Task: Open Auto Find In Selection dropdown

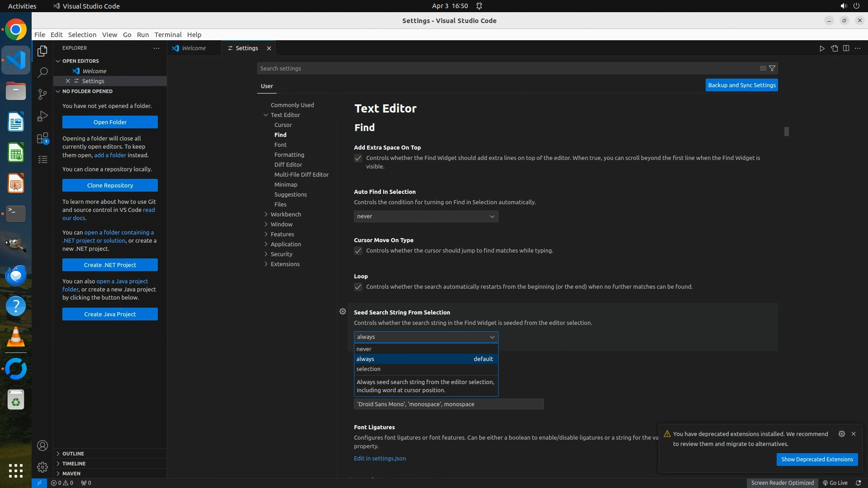Action: (x=426, y=216)
